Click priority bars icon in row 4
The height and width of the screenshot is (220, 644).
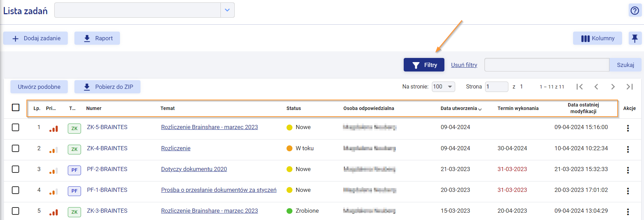click(54, 192)
